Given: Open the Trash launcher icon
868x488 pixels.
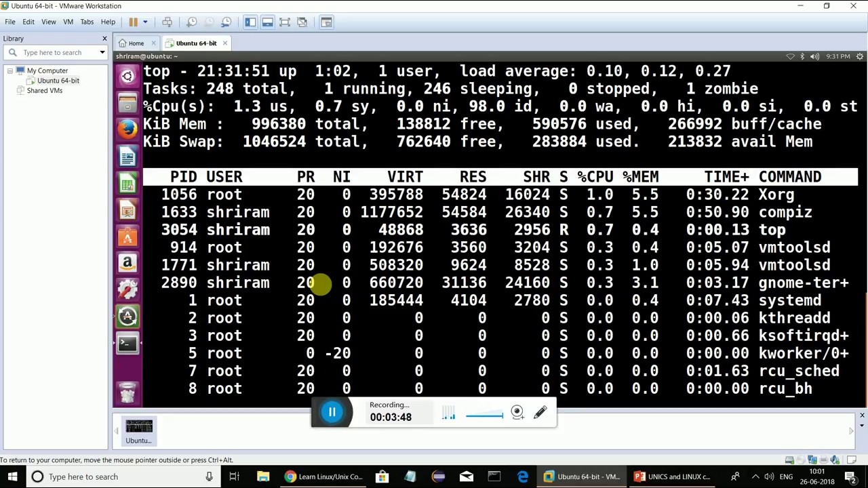Looking at the screenshot, I should point(127,392).
